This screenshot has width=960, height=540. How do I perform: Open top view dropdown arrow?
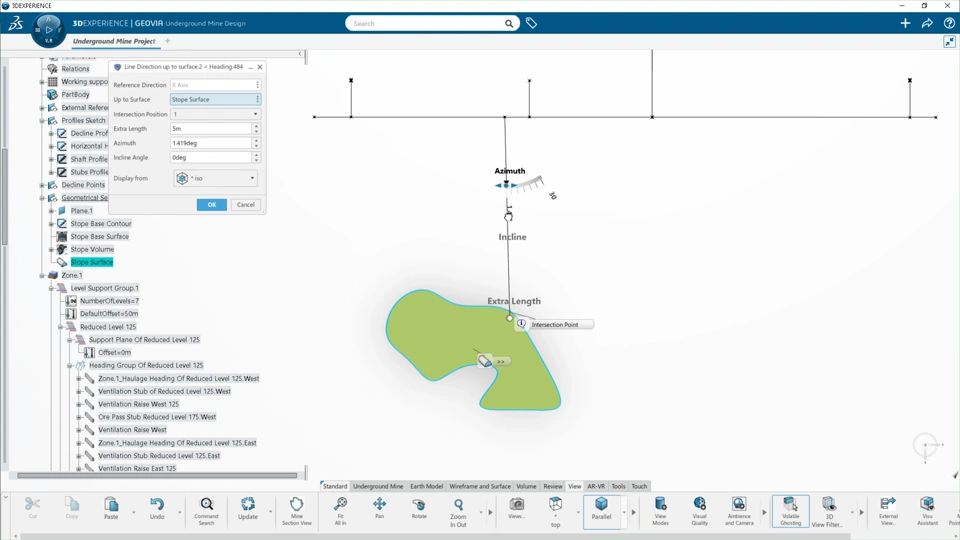[x=578, y=512]
